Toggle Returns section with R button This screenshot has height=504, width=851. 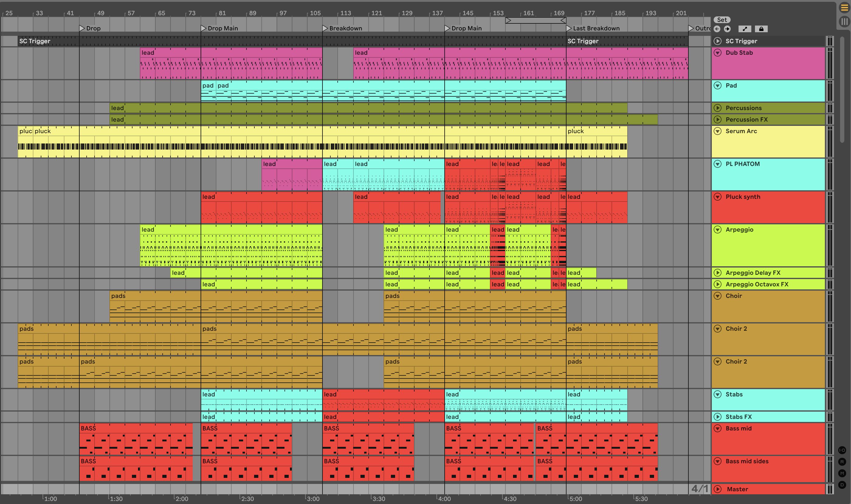click(842, 462)
